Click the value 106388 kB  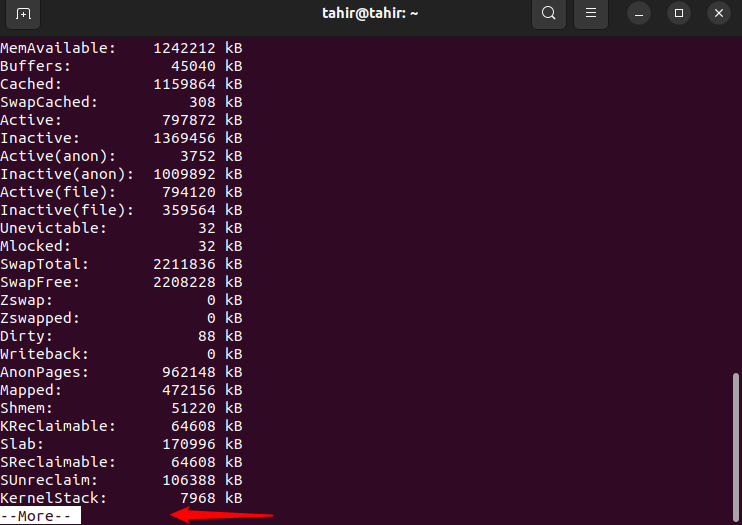tap(203, 480)
